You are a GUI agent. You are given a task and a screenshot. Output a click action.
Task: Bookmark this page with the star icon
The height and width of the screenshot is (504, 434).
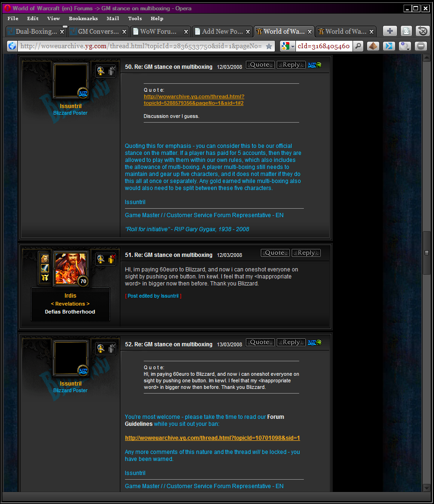(269, 46)
